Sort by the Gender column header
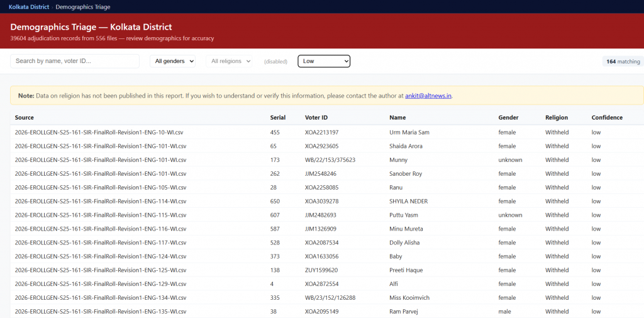Screen dimensions: 644x318 point(508,118)
